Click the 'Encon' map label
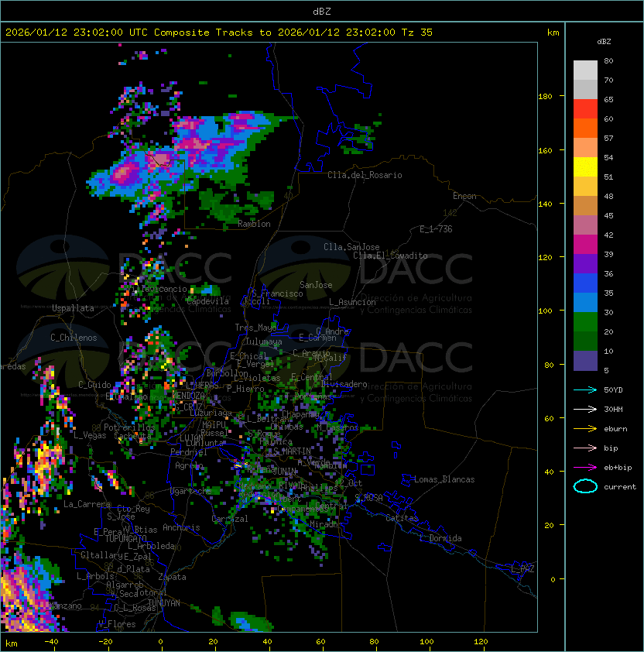 pos(464,196)
